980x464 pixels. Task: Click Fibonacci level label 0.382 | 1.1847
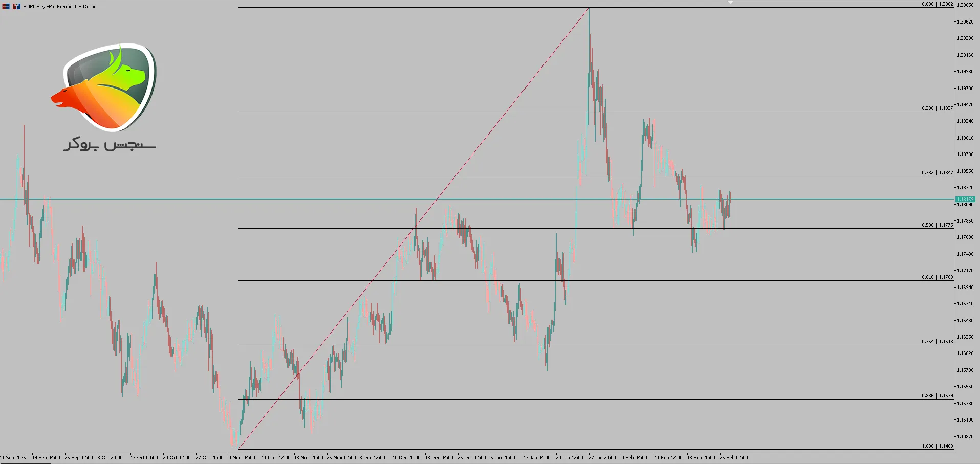coord(938,173)
